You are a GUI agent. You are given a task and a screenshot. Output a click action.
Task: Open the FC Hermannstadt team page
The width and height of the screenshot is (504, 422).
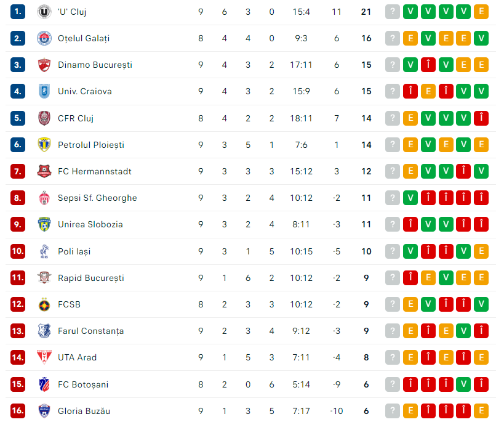click(x=95, y=171)
